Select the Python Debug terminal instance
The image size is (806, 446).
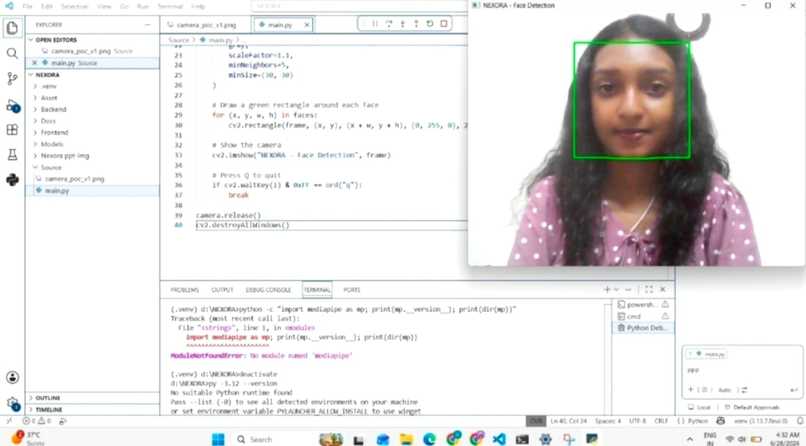[643, 328]
